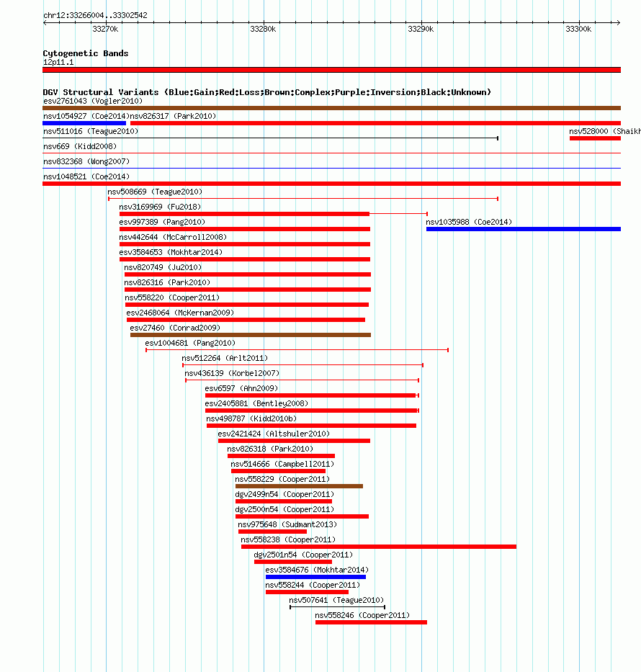Open nsv558229 (Cooper2011) variant label
641x672 pixels.
pyautogui.click(x=282, y=479)
